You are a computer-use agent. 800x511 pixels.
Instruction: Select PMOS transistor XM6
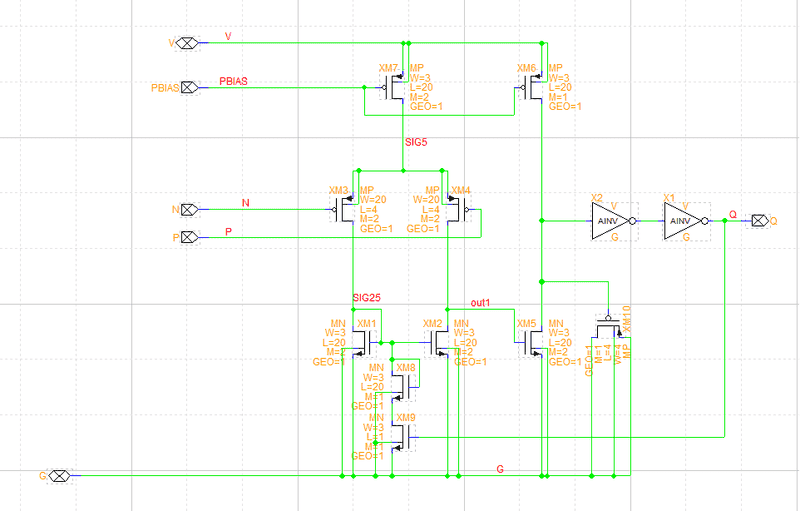pos(531,87)
